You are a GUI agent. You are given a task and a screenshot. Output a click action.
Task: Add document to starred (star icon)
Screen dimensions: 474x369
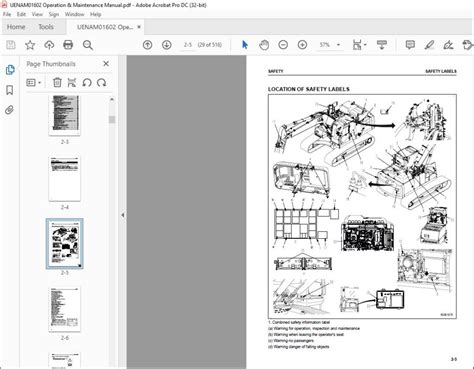click(x=30, y=45)
